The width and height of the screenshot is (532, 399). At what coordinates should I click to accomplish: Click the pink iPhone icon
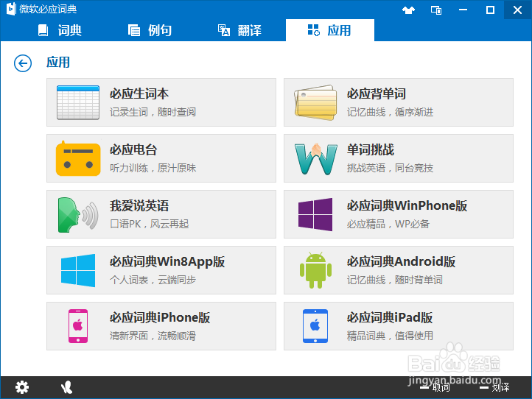click(x=78, y=326)
